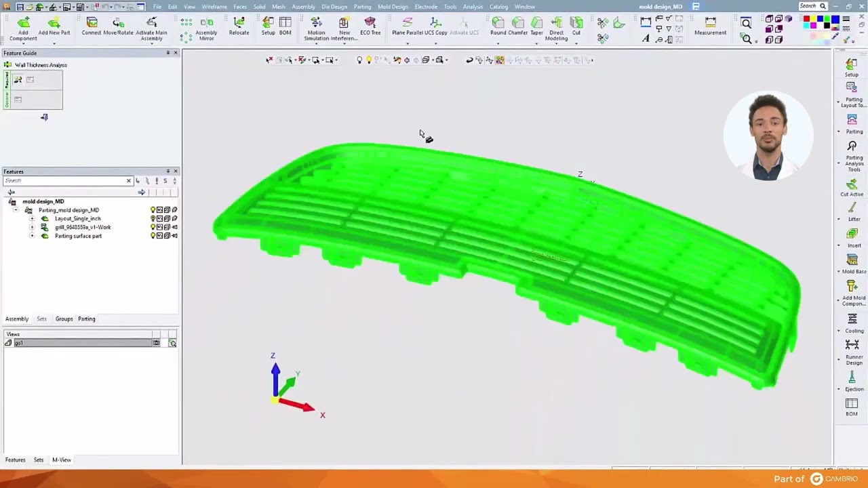This screenshot has height=488, width=868.
Task: Select the Move/Rotate tool
Action: (x=118, y=26)
